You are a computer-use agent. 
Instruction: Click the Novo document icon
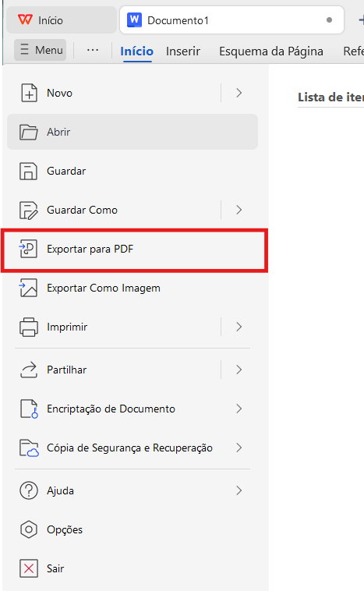tap(29, 93)
